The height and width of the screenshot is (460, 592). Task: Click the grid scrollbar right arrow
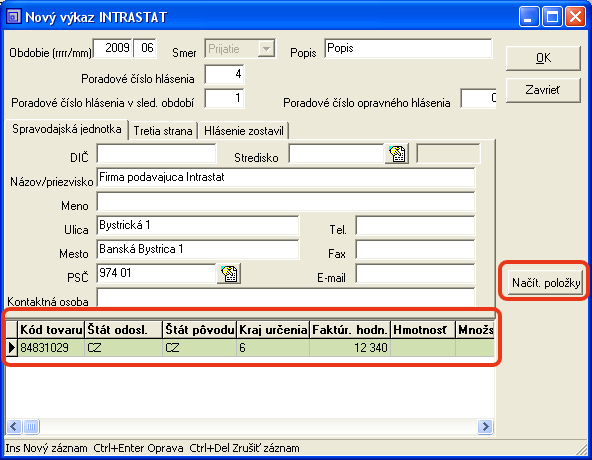(x=485, y=427)
